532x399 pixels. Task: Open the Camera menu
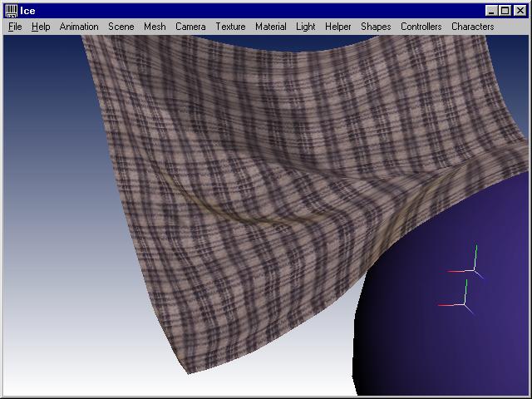click(x=190, y=27)
